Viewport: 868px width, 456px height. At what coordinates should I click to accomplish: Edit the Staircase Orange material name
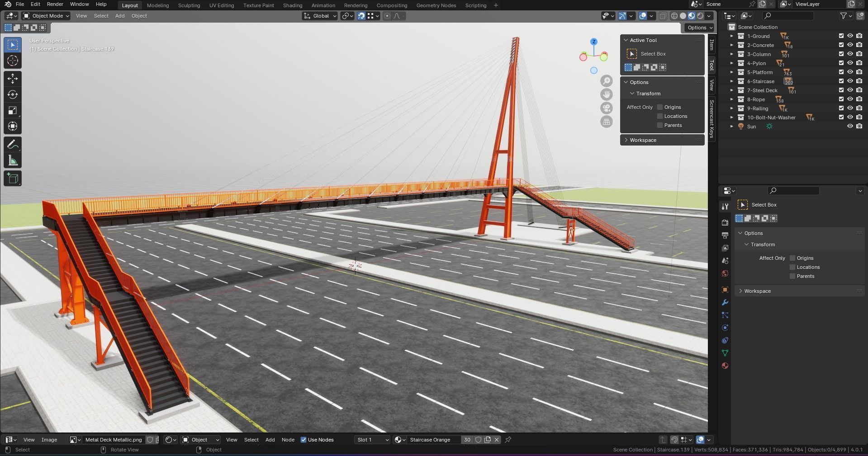434,440
